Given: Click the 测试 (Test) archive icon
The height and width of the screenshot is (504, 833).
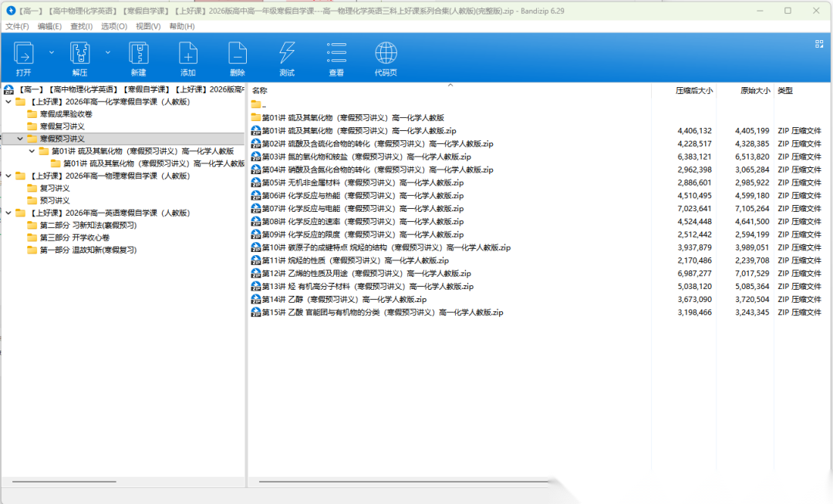Looking at the screenshot, I should coord(287,54).
